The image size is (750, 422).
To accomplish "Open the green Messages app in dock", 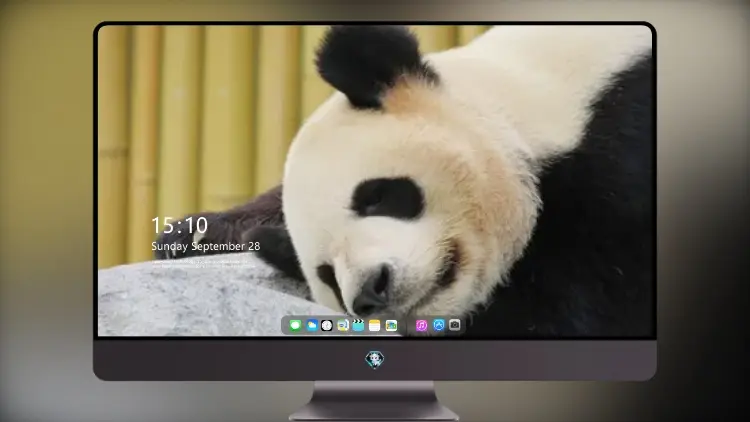I will pyautogui.click(x=295, y=325).
